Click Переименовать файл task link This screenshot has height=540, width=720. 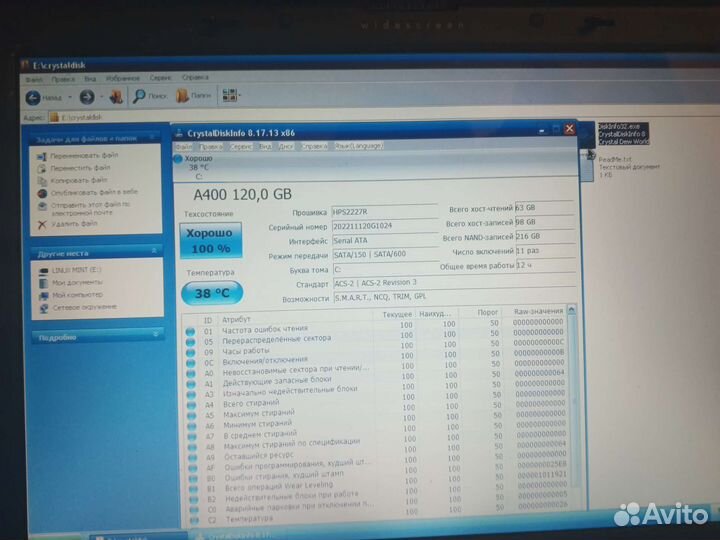[x=84, y=156]
